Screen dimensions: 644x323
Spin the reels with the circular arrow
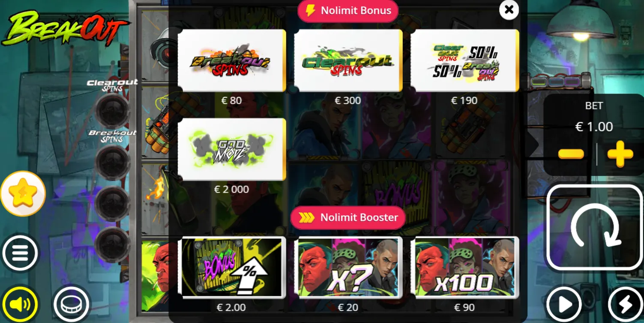pyautogui.click(x=595, y=227)
